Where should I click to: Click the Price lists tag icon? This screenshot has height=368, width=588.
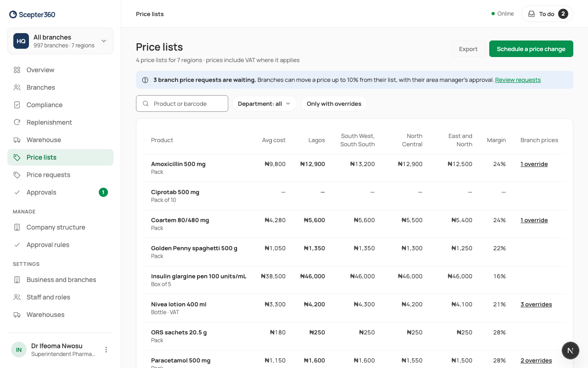[x=17, y=157]
